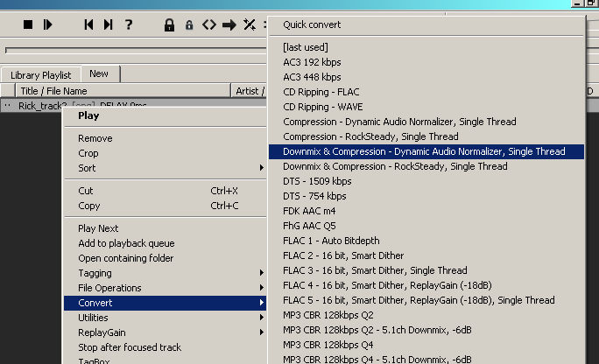The height and width of the screenshot is (364, 599).
Task: Expand the Tagging submenu
Action: point(165,273)
